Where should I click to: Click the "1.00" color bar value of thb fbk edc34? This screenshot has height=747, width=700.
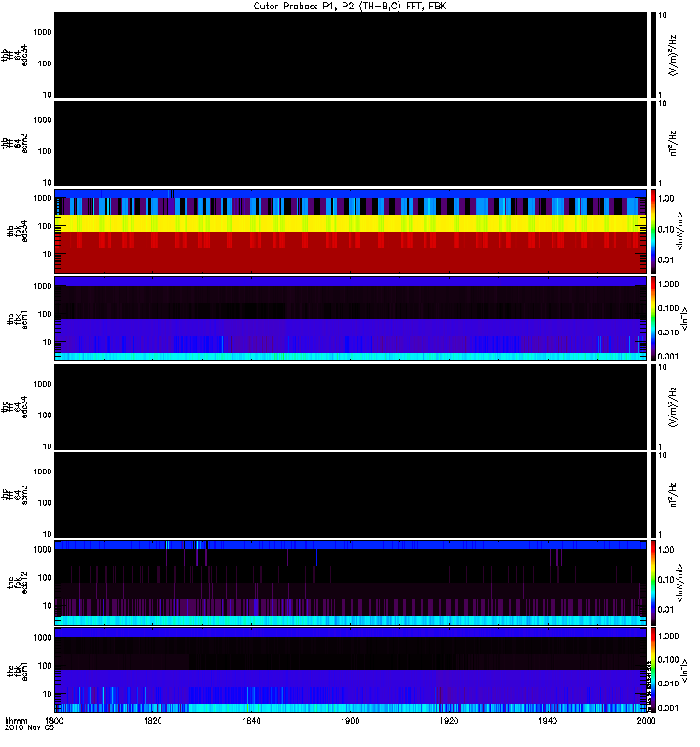tap(666, 199)
